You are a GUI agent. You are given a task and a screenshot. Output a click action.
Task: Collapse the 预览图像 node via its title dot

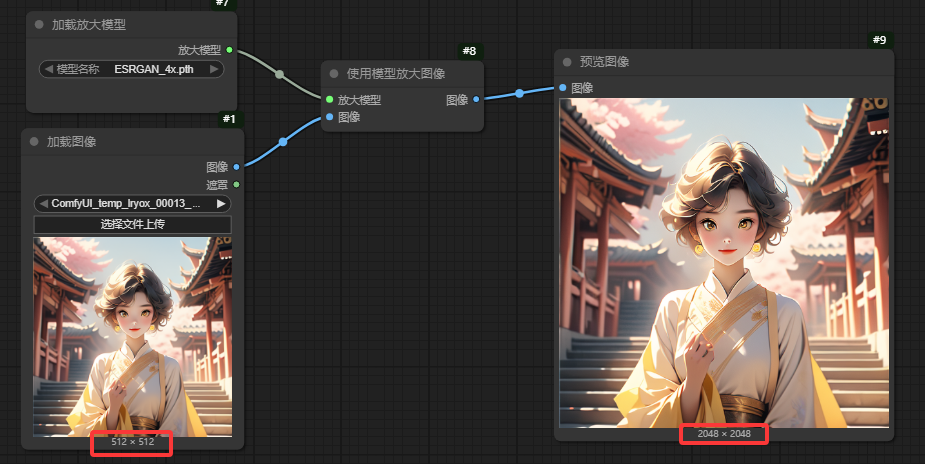pyautogui.click(x=567, y=62)
